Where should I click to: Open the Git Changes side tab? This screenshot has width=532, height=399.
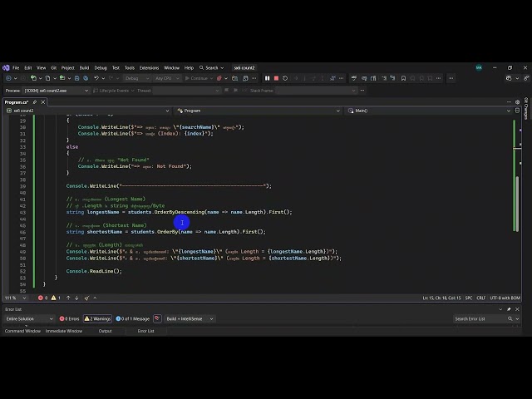pyautogui.click(x=526, y=109)
